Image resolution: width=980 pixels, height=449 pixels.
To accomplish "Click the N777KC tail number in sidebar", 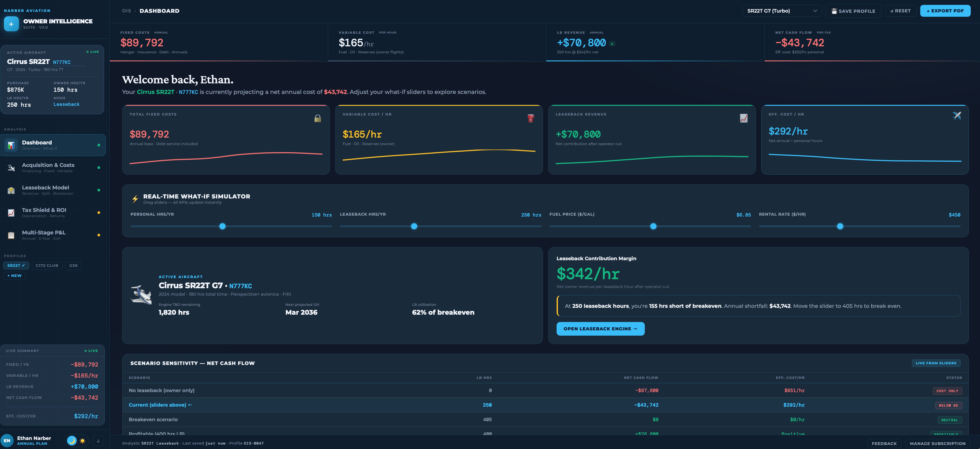I will pos(62,62).
